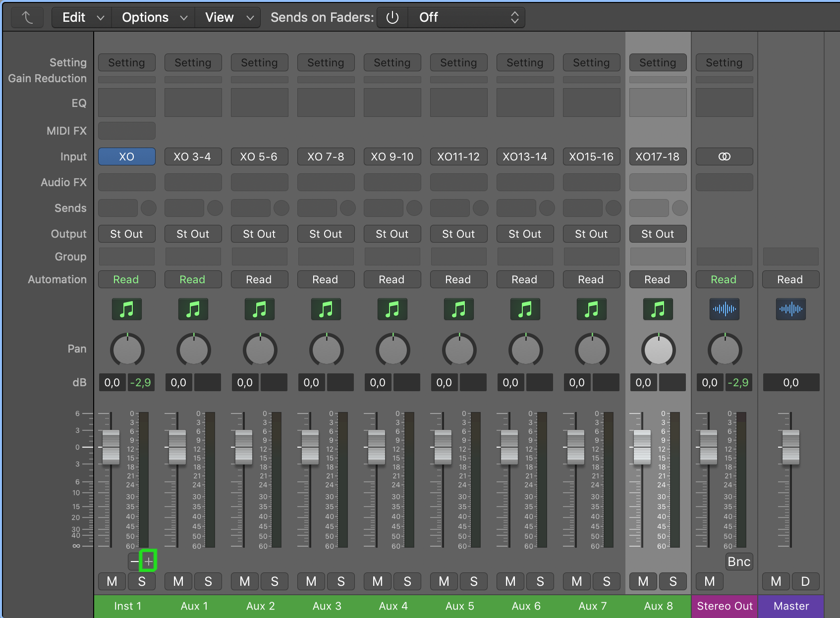Solo the Aux 2 channel

click(x=275, y=581)
